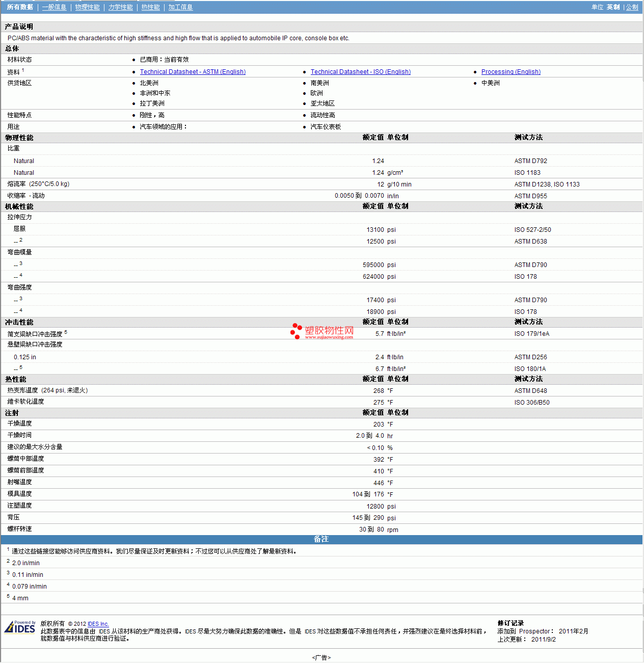Select the 力学性能 tab
Image resolution: width=644 pixels, height=663 pixels.
tap(120, 7)
